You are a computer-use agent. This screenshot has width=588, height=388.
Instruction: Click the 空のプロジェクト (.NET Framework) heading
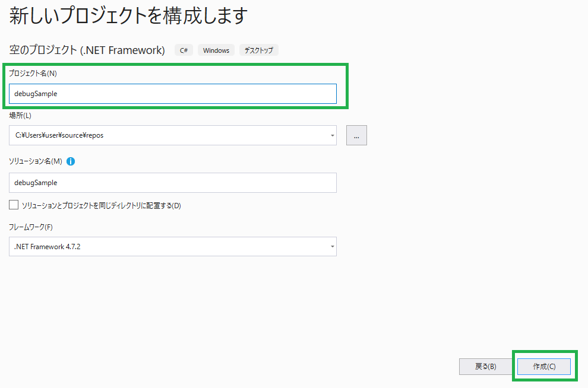tap(87, 50)
